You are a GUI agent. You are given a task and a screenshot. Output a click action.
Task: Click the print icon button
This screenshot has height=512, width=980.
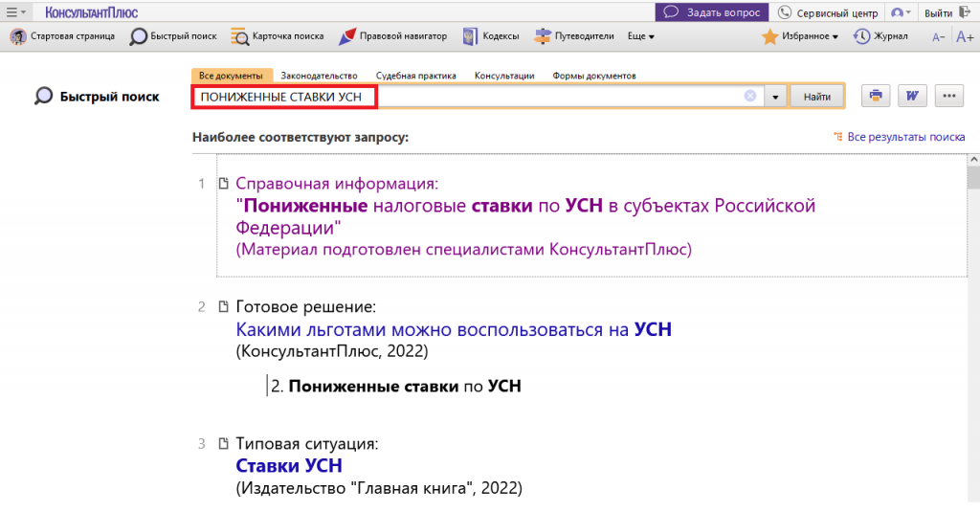click(876, 96)
